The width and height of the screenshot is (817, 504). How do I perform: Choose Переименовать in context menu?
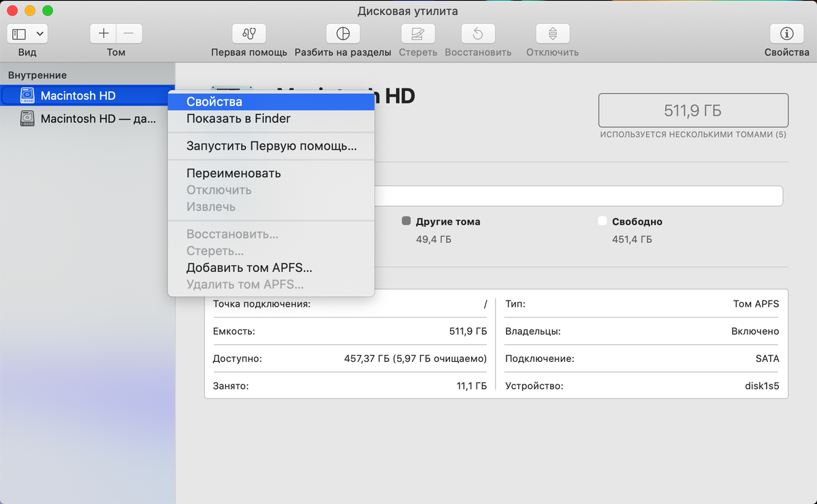(271, 173)
